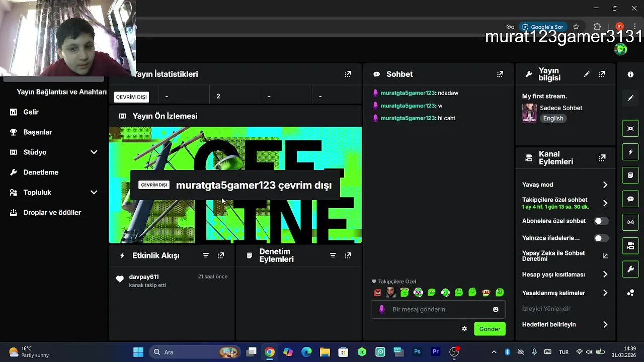
Task: Open Hedefleri belirleyin settings
Action: coord(565,324)
